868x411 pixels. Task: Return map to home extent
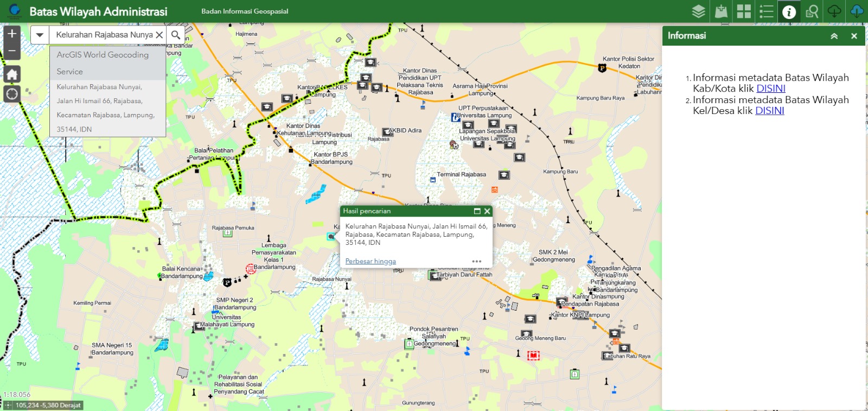(x=12, y=74)
